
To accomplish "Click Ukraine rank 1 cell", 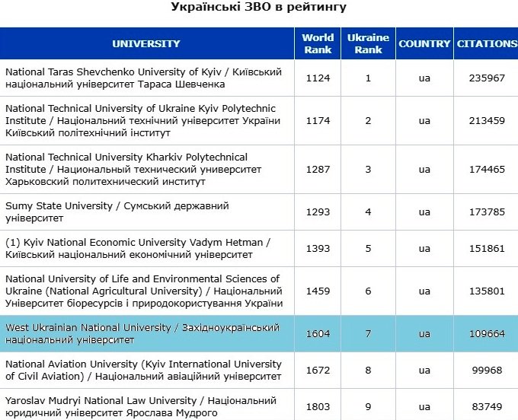I will point(368,78).
